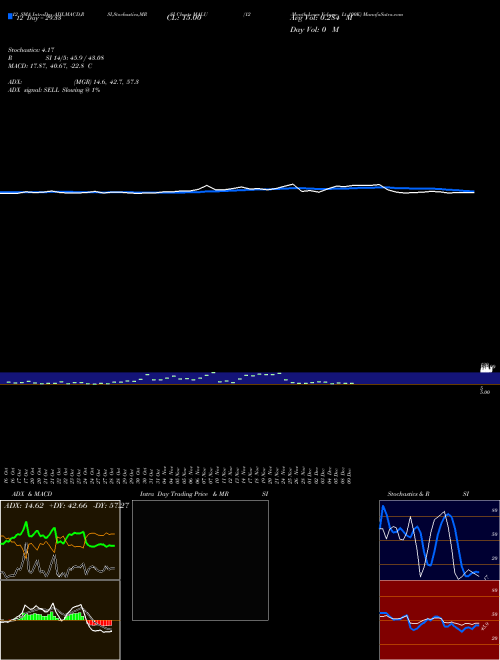
Task: Open the Stochastics chart with dark blue background
Action: pyautogui.click(x=439, y=540)
